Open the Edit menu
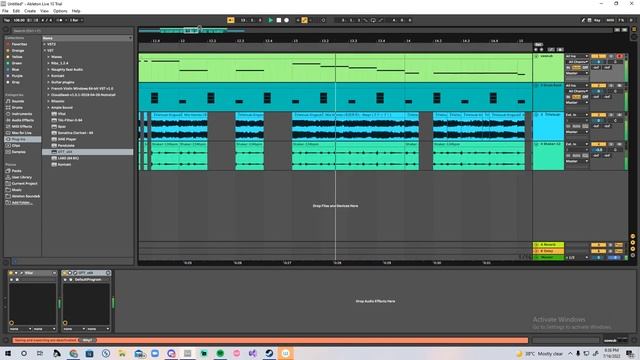 click(x=16, y=11)
